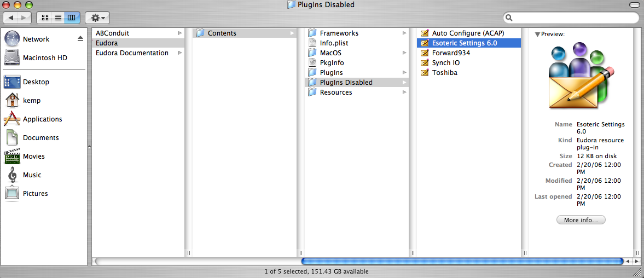Image resolution: width=644 pixels, height=278 pixels.
Task: Click the Info.plist document icon
Action: (312, 43)
